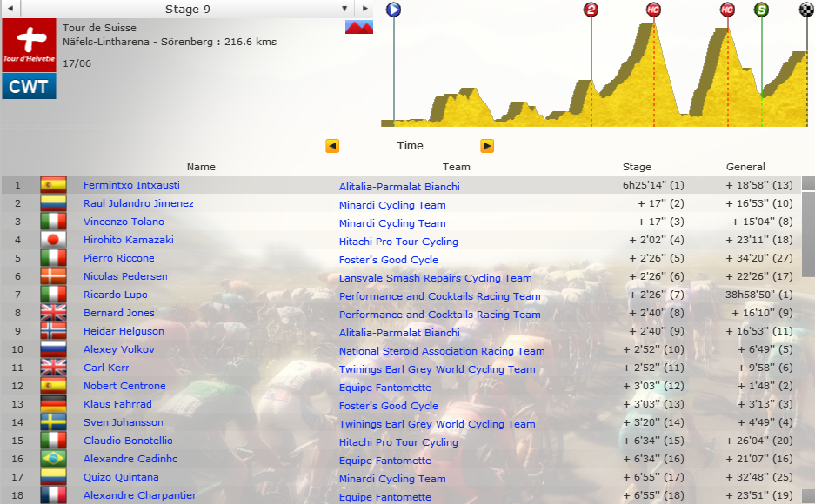Open Minardi Cycling Team in row 2

[x=392, y=204]
